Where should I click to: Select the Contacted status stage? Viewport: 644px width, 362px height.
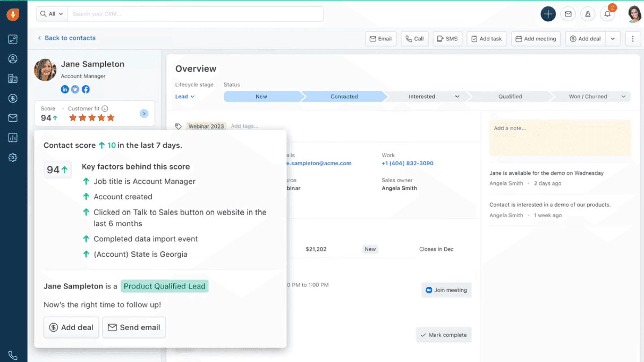click(344, 96)
